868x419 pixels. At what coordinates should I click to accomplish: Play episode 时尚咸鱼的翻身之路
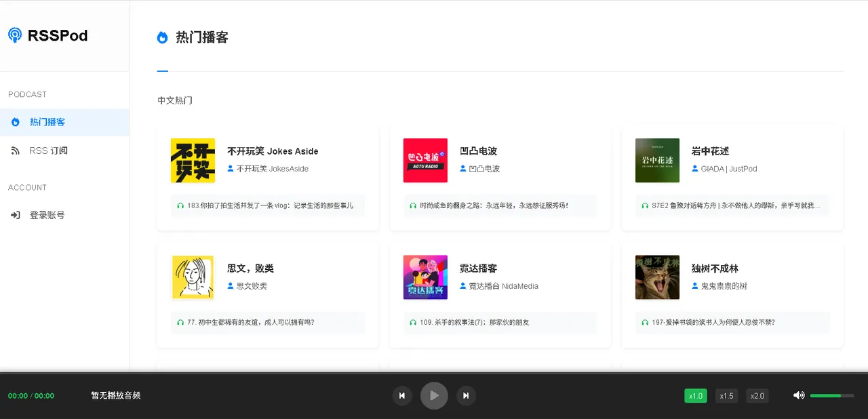(500, 205)
